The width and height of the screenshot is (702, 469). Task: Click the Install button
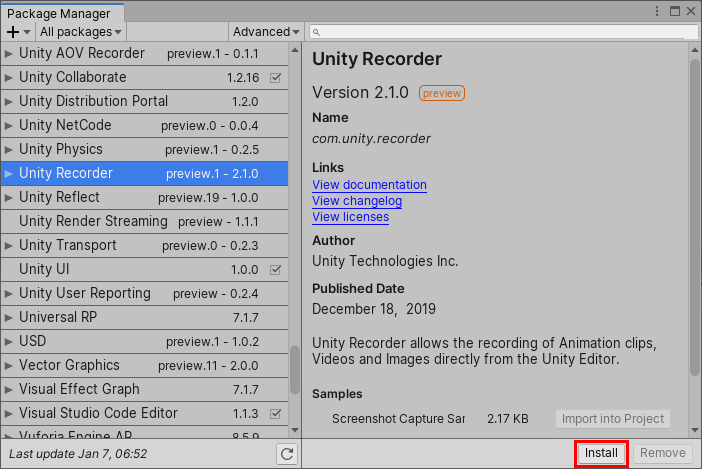point(601,453)
